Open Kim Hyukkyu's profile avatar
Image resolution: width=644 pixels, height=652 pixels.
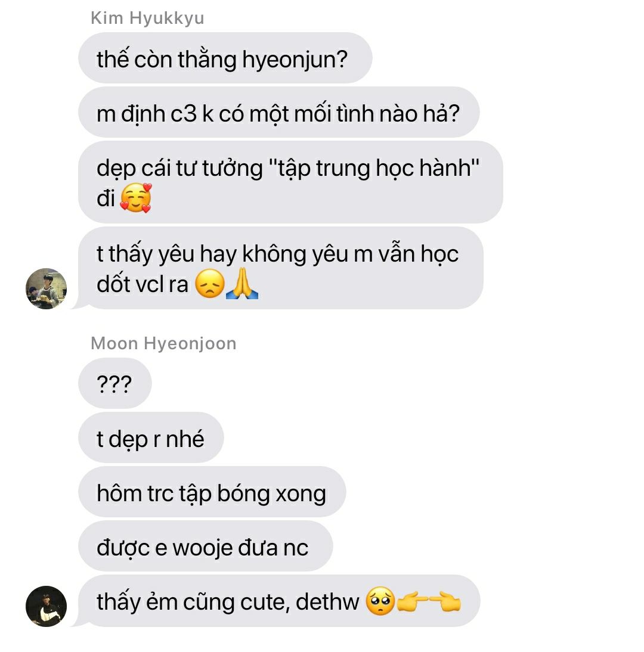(x=46, y=288)
